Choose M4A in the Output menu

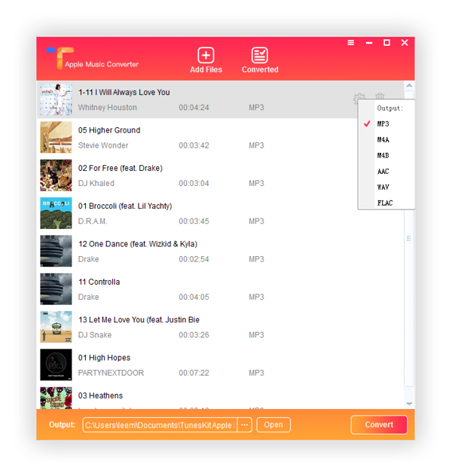[x=386, y=139]
